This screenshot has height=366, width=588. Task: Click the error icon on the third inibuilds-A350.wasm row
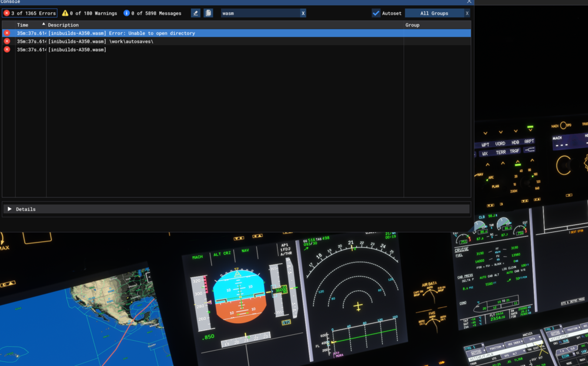coord(6,49)
